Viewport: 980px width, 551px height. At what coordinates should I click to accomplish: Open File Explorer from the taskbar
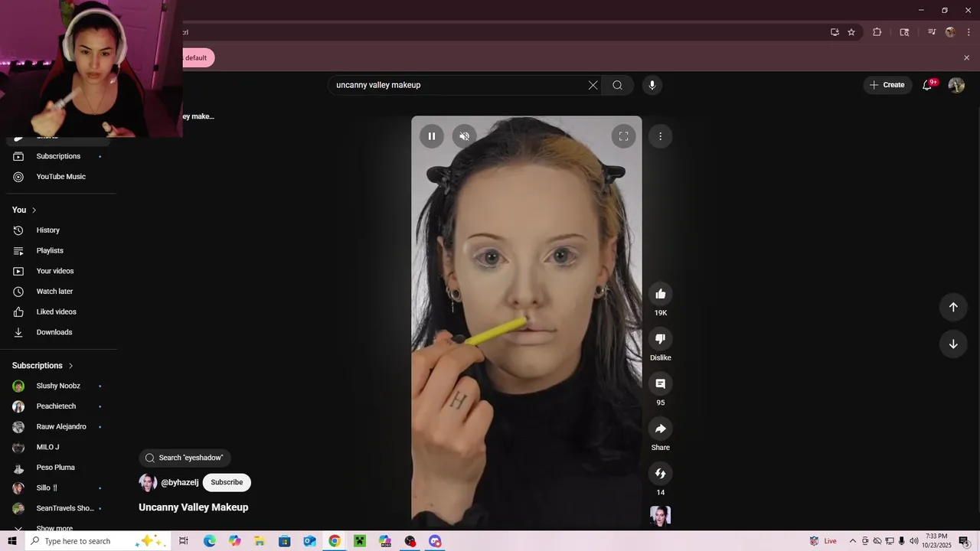click(260, 541)
